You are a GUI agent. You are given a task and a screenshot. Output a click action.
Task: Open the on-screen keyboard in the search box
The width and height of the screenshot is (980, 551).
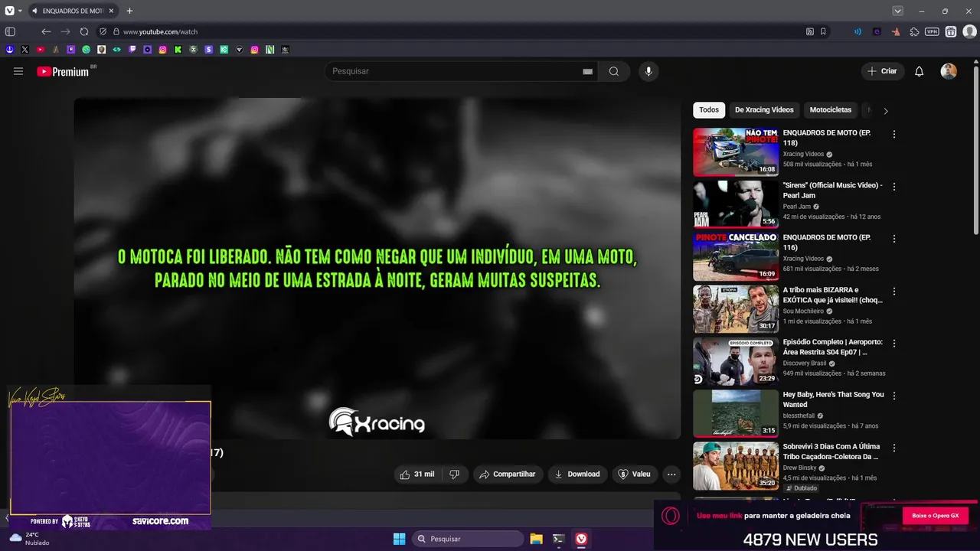[587, 71]
